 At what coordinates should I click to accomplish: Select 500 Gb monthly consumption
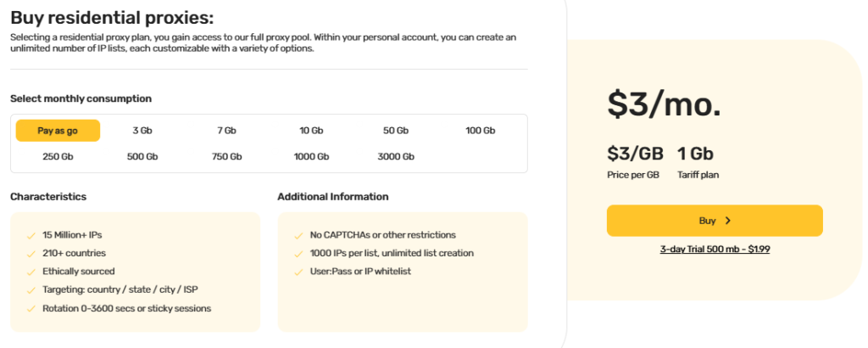click(142, 156)
